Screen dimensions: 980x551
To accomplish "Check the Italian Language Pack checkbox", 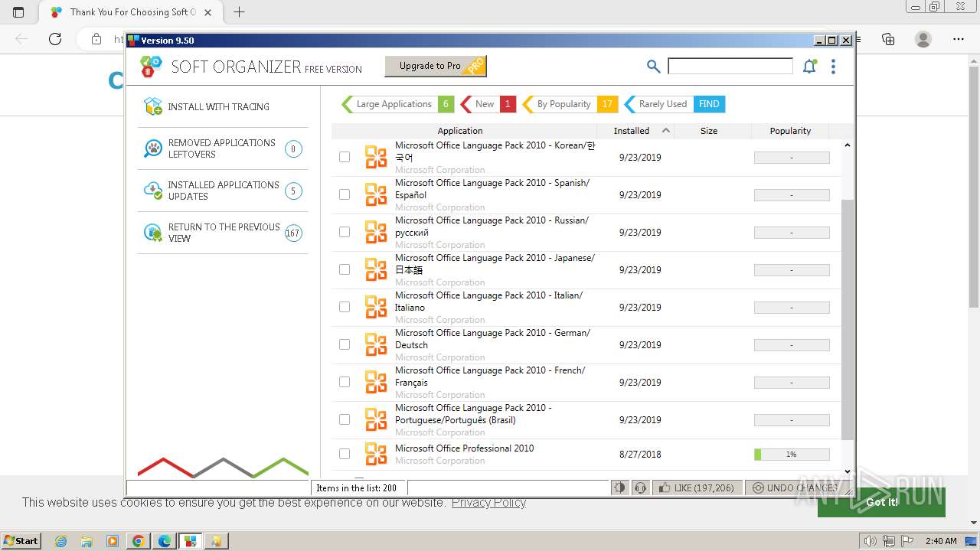I will pos(345,307).
